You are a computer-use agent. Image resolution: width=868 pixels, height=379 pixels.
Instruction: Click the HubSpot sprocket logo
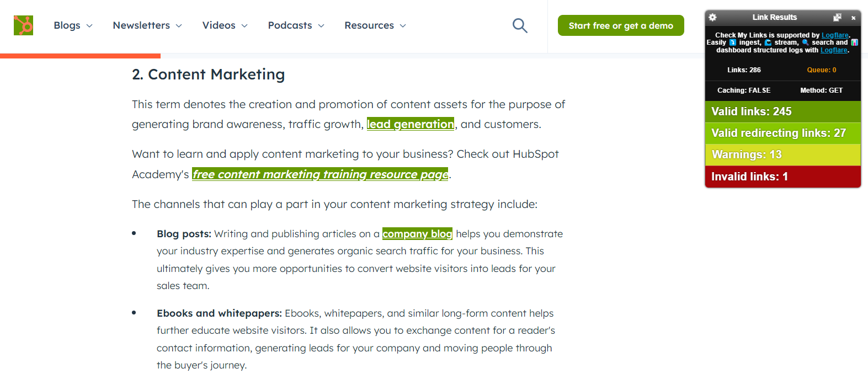[23, 25]
